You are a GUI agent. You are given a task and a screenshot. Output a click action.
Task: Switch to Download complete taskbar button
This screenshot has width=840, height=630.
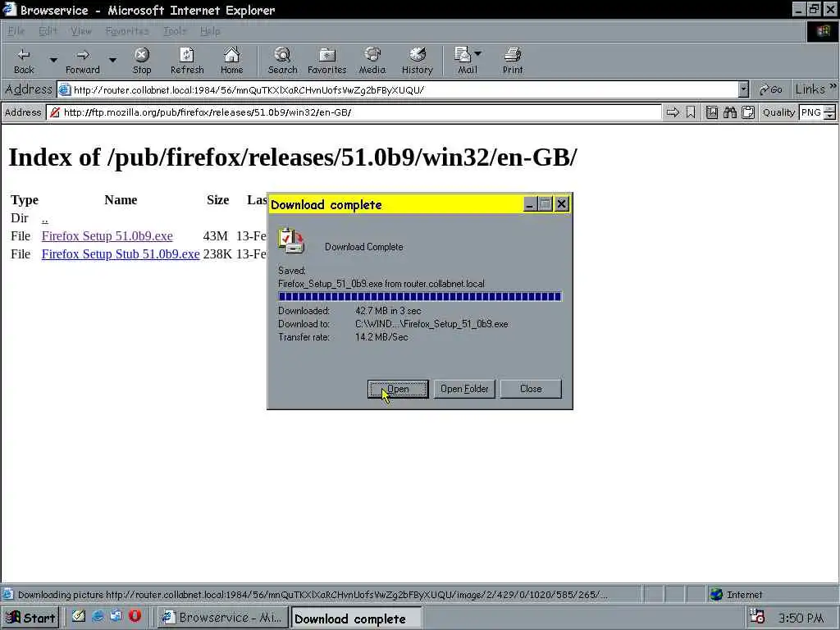pyautogui.click(x=355, y=618)
